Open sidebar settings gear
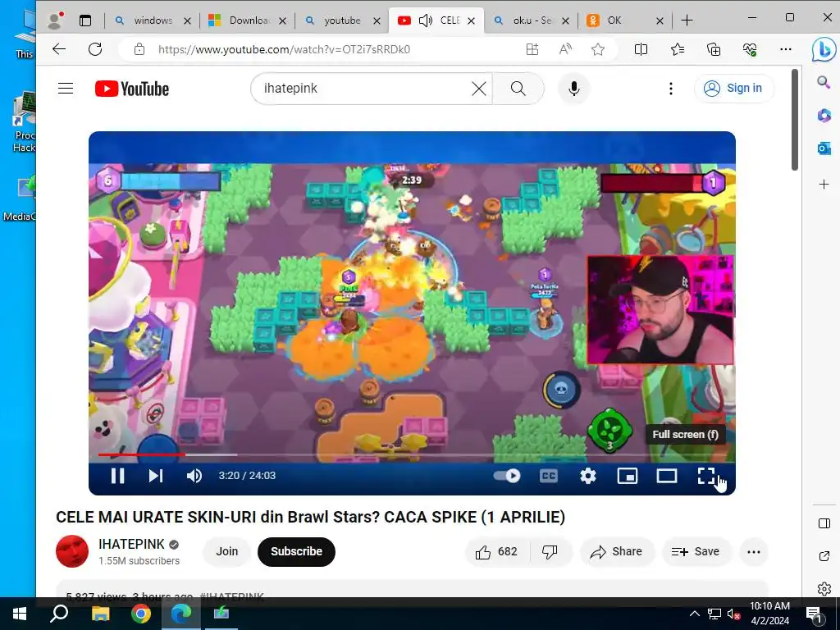Screen dimensions: 840x630 (824, 589)
